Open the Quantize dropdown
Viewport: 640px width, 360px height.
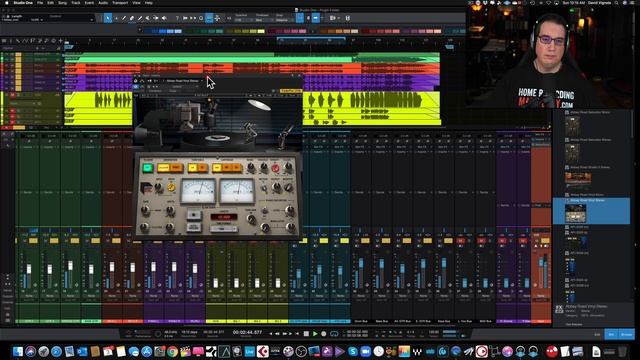click(244, 20)
